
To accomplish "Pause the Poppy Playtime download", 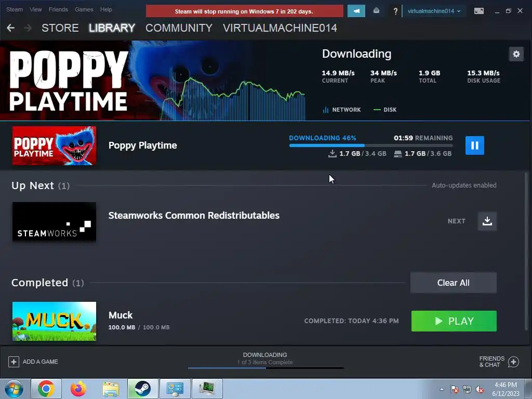I will pos(474,145).
